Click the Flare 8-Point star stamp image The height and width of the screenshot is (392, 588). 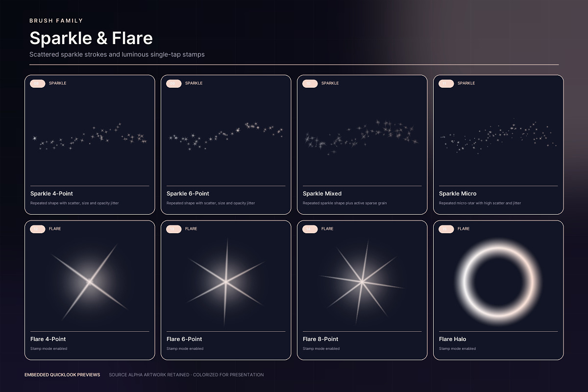[362, 281]
